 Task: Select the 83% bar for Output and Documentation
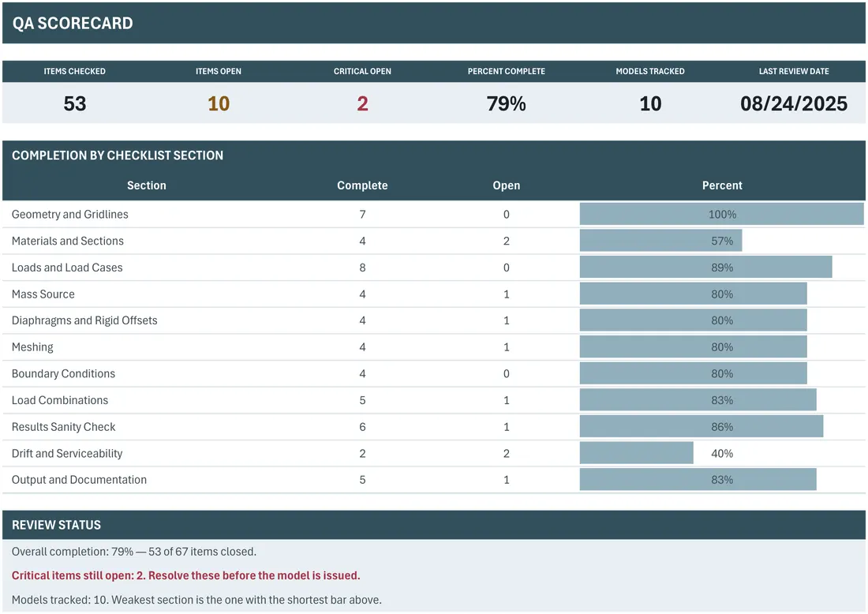698,480
